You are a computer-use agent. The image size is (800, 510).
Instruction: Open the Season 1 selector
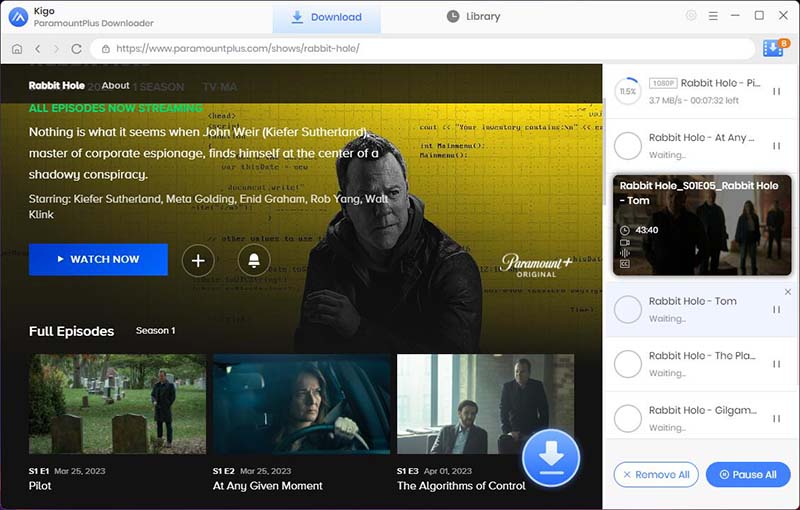(155, 330)
